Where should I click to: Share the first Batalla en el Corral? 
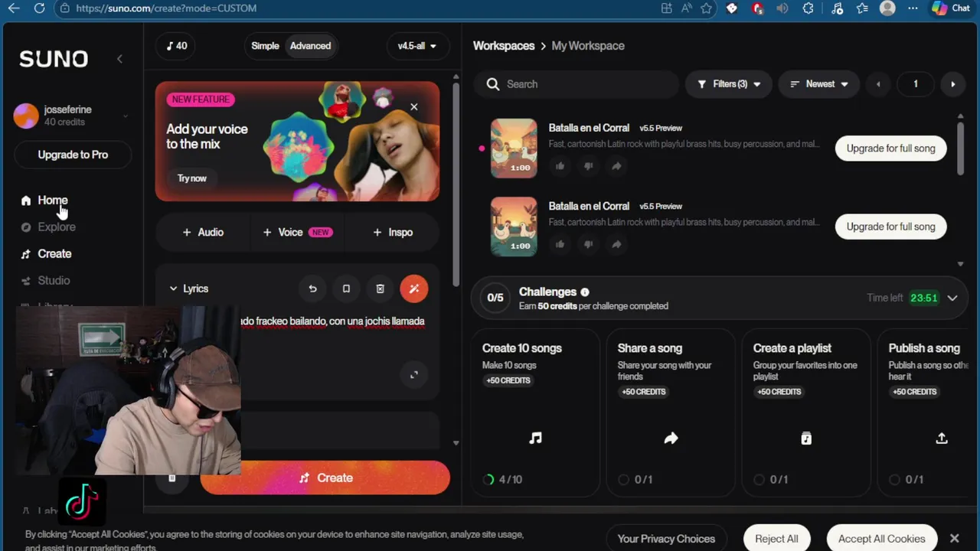(x=616, y=166)
